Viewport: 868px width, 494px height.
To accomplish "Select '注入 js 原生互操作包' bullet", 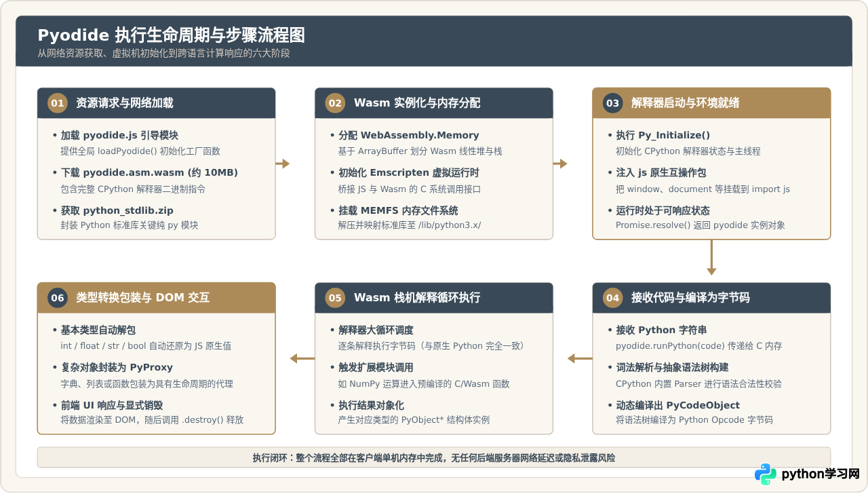I will point(656,172).
